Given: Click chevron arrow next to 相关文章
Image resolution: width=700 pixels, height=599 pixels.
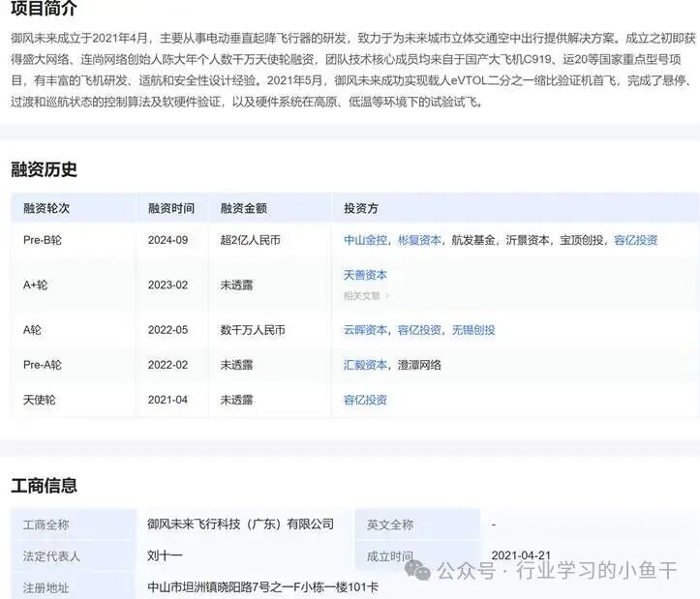Looking at the screenshot, I should coord(387,296).
